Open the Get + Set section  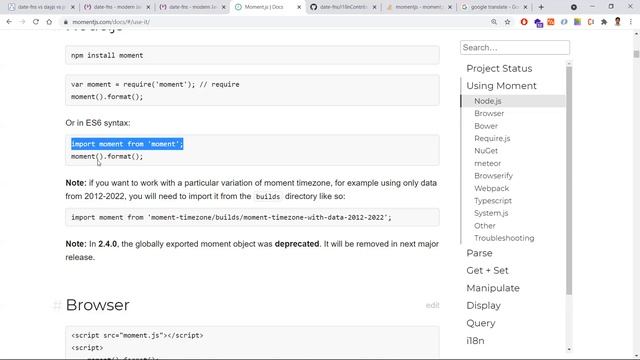coord(487,270)
